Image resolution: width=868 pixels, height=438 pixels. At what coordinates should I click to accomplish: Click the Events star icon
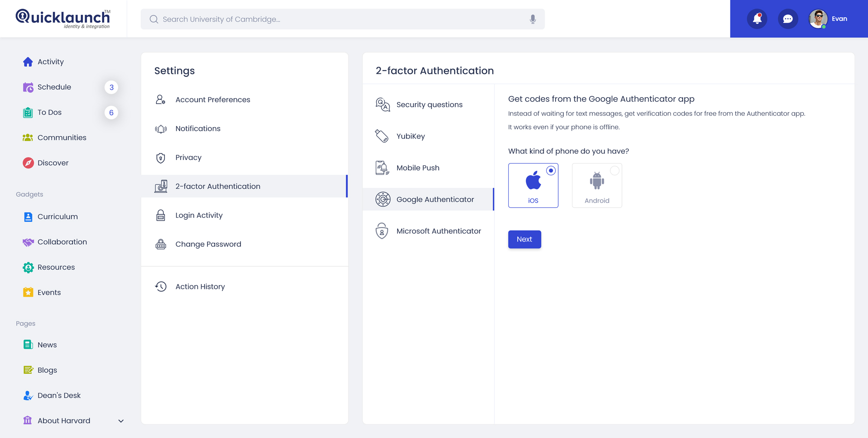coord(28,292)
